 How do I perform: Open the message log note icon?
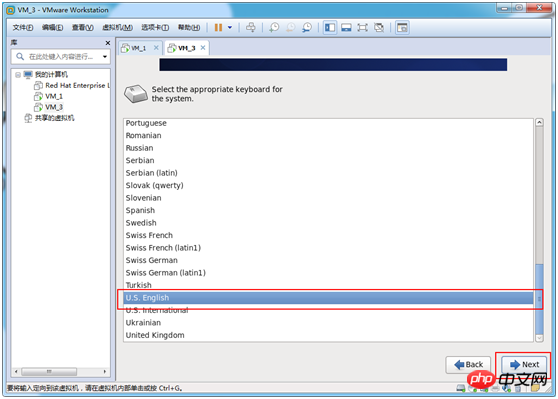pyautogui.click(x=535, y=388)
